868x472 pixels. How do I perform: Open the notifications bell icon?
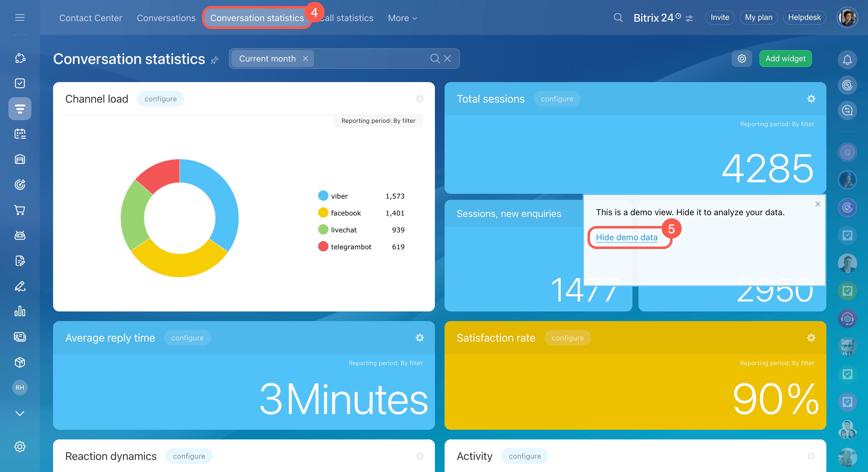tap(847, 60)
